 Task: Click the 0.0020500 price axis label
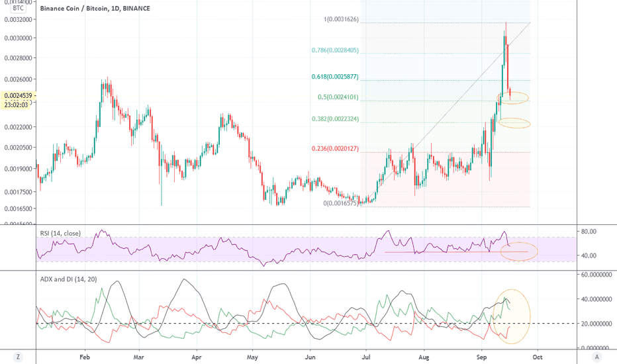[18, 147]
